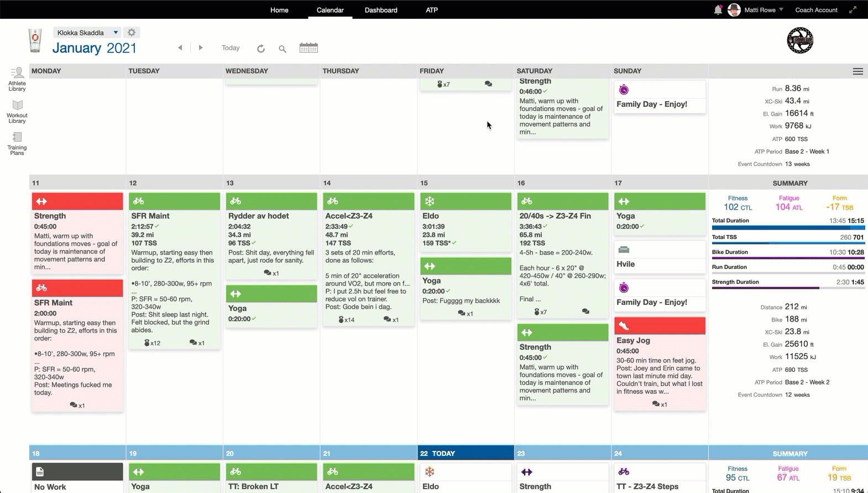Viewport: 868px width, 493px height.
Task: Click the Today button
Action: coord(231,48)
